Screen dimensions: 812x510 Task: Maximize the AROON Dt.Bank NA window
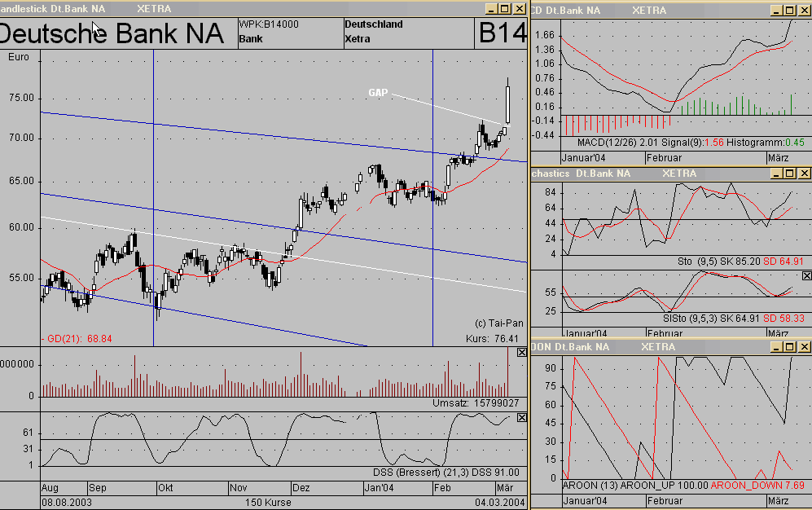coord(789,347)
